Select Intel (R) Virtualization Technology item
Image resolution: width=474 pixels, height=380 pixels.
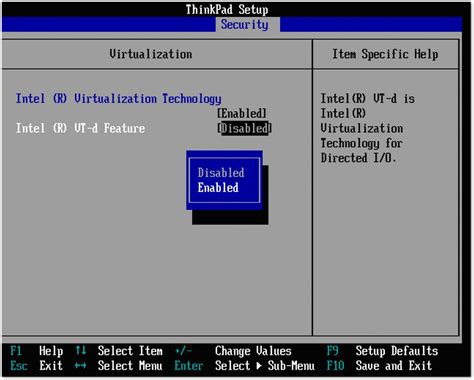pos(119,99)
